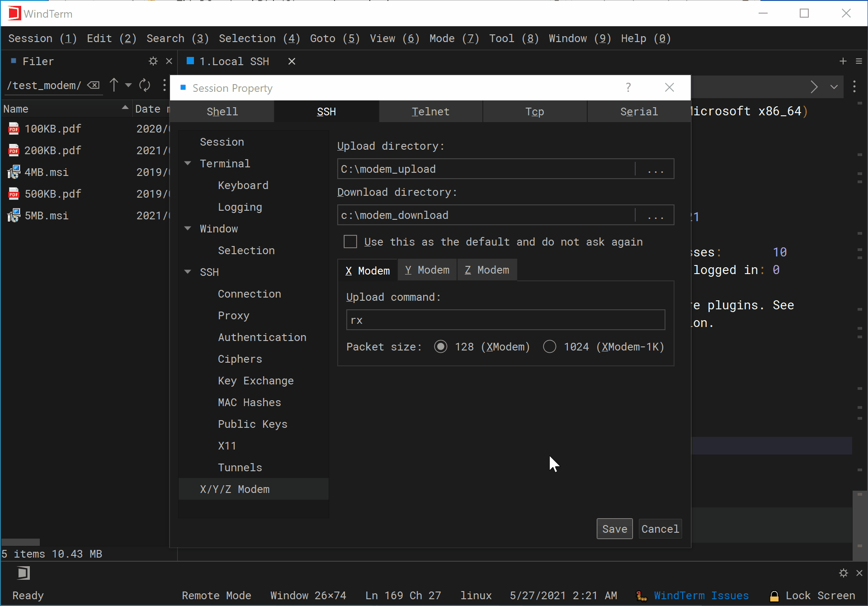Switch to the Shell tab

click(x=222, y=111)
